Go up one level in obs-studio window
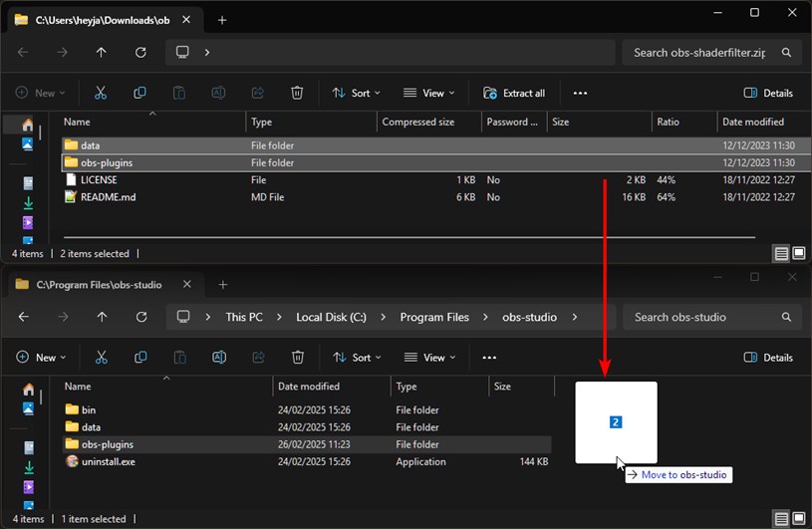 (102, 317)
